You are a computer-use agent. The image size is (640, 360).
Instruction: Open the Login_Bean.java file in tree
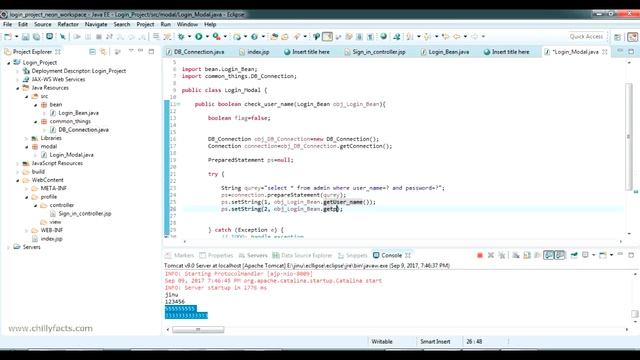[78, 113]
